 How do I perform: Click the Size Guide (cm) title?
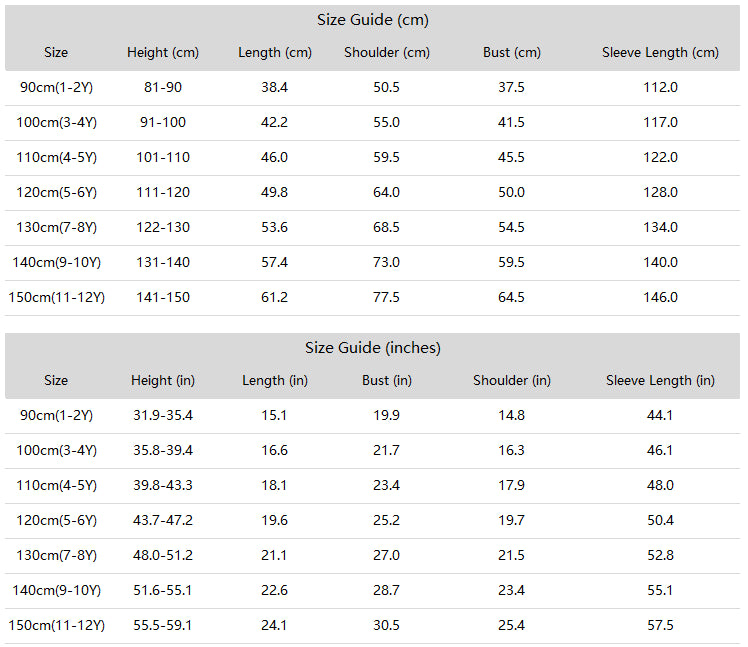click(373, 20)
